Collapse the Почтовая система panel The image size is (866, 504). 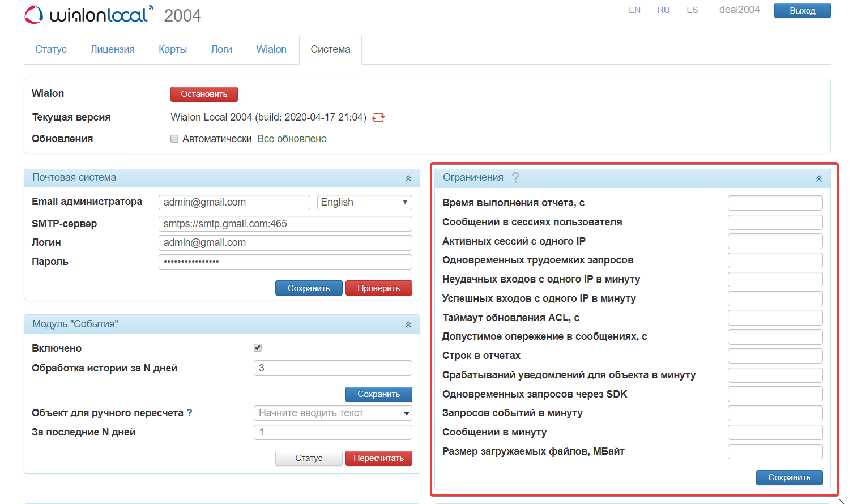[408, 177]
